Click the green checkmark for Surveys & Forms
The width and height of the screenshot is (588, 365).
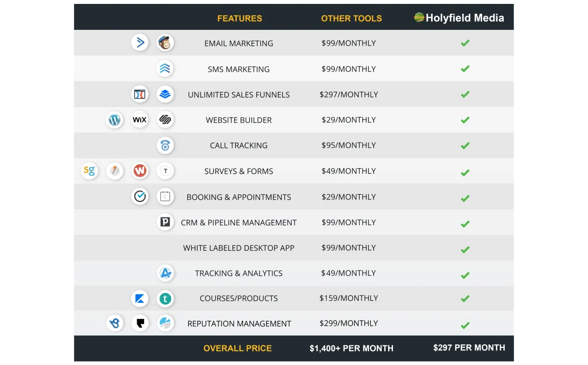[x=465, y=172]
